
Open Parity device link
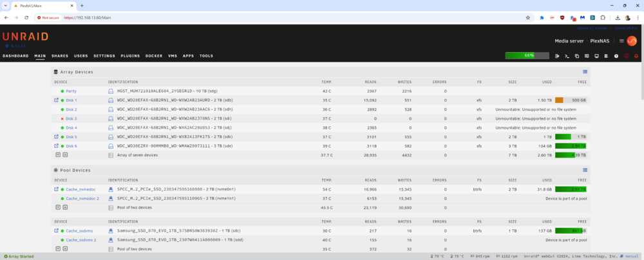71,91
